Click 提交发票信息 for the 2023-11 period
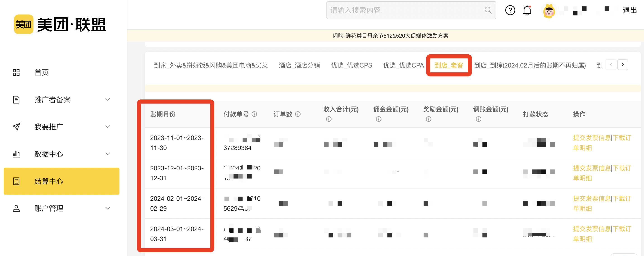The image size is (644, 256). (x=592, y=138)
